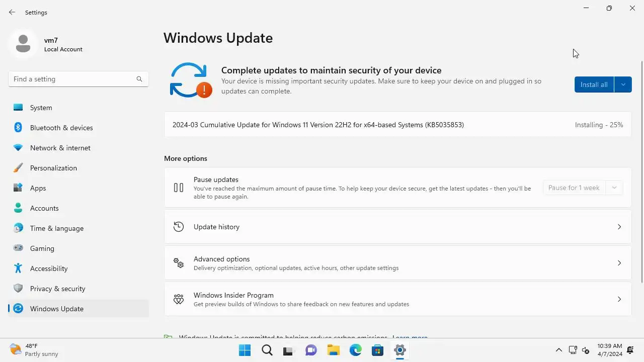This screenshot has width=644, height=362.
Task: Switch to Personalization settings
Action: (x=78, y=168)
